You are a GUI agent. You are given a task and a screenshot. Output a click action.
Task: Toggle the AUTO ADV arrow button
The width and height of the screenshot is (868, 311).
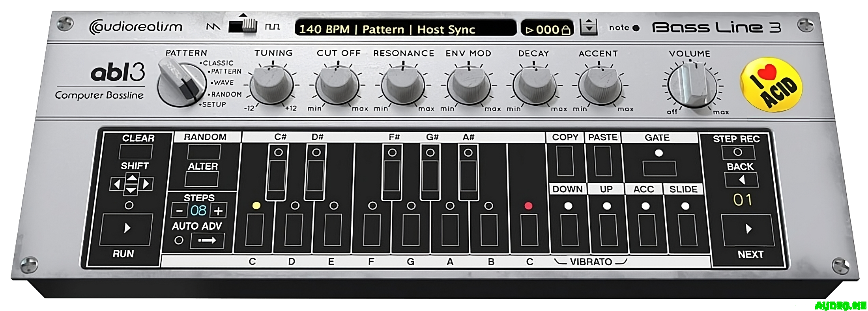[x=207, y=240]
